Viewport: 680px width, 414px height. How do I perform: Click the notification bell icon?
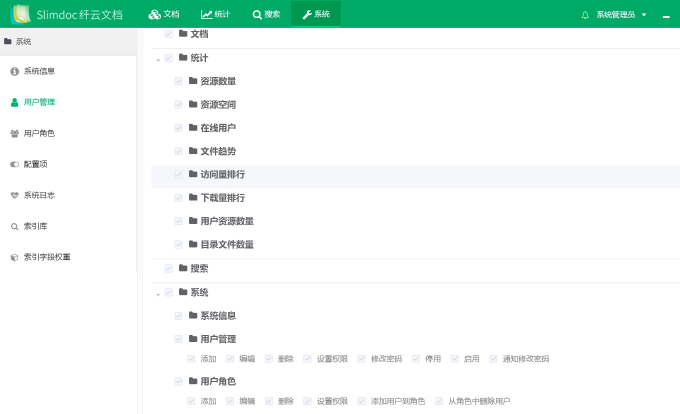pos(585,15)
